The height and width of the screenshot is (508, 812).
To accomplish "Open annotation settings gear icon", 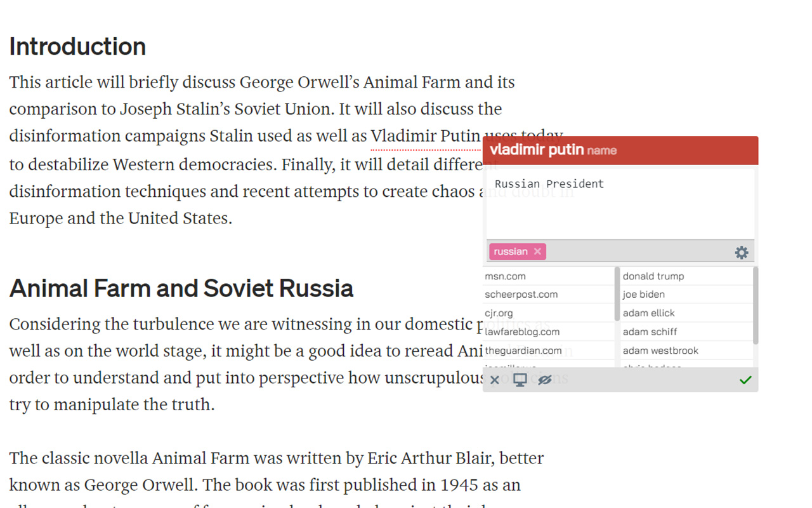I will point(742,253).
